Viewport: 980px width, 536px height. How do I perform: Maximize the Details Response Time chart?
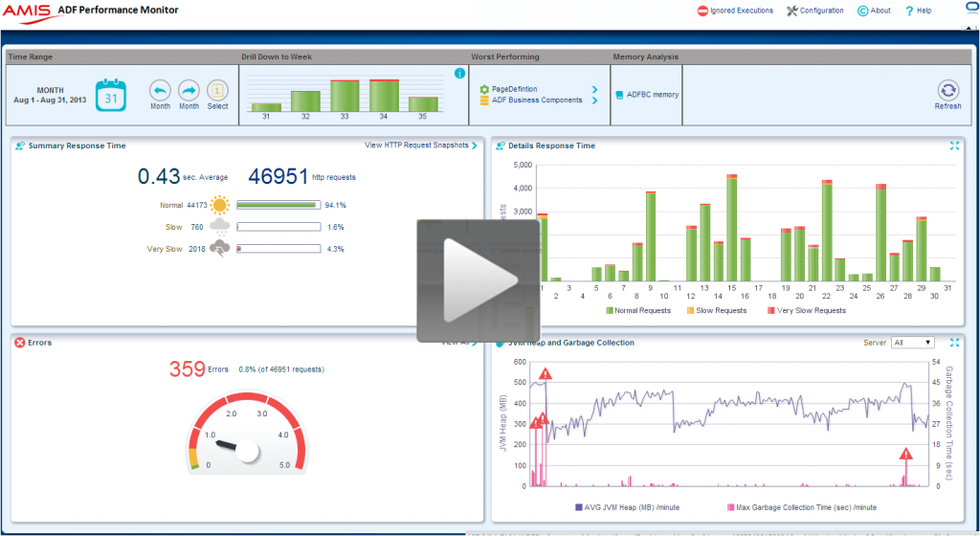954,145
